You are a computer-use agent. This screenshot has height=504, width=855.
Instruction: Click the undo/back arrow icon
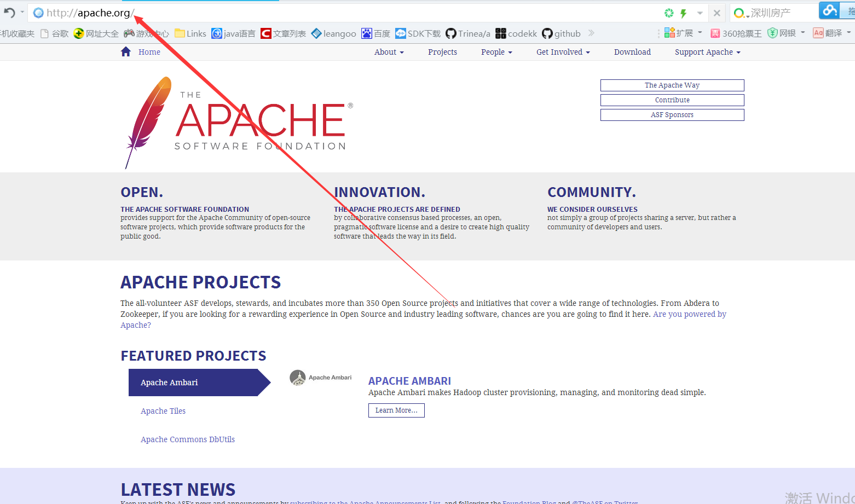(x=9, y=13)
